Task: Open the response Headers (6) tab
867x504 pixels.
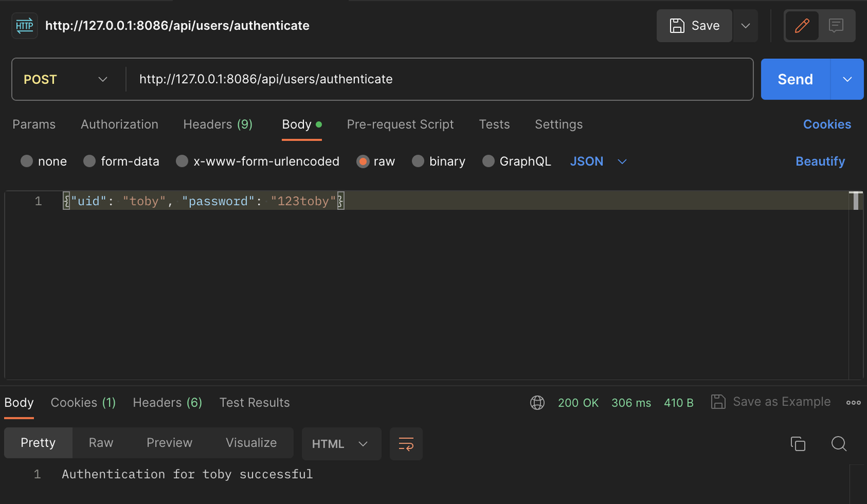Action: point(167,402)
